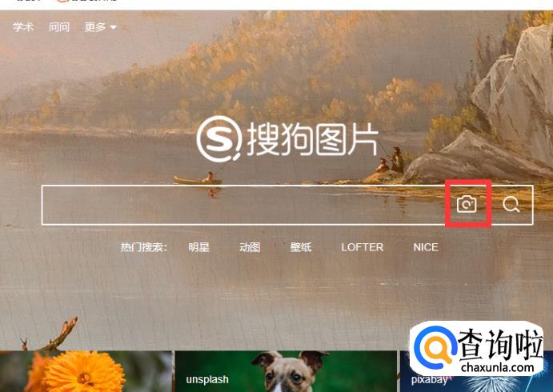Go to 学术 in the top navigation
The height and width of the screenshot is (392, 553).
(x=23, y=26)
